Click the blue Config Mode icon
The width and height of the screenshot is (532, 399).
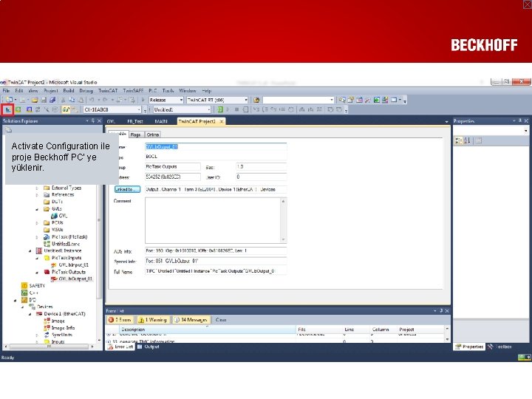point(29,109)
